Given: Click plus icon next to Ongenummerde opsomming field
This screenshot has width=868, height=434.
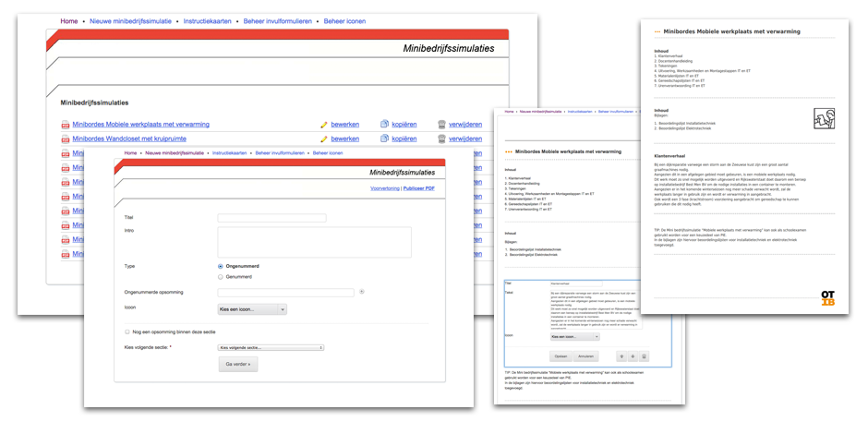Looking at the screenshot, I should [x=362, y=291].
